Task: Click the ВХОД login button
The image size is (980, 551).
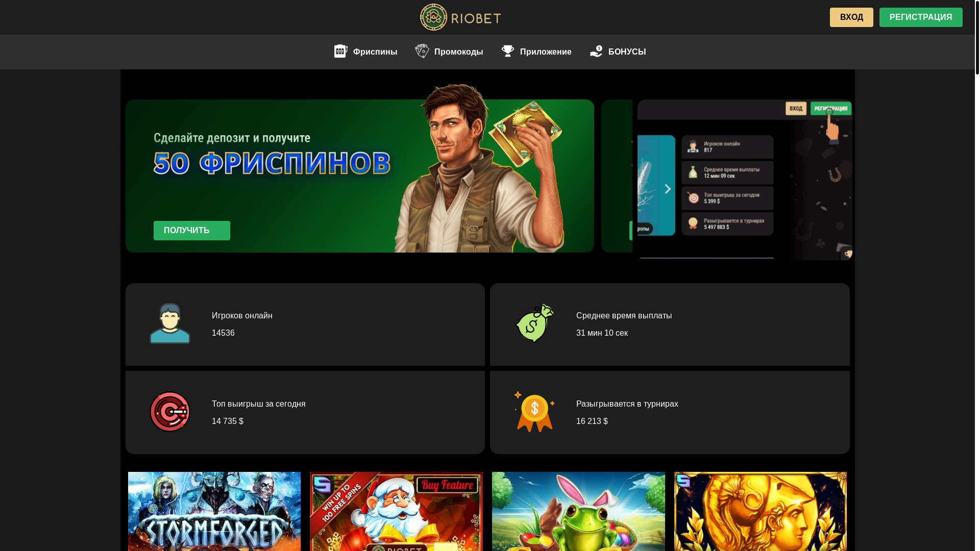Action: [x=851, y=17]
